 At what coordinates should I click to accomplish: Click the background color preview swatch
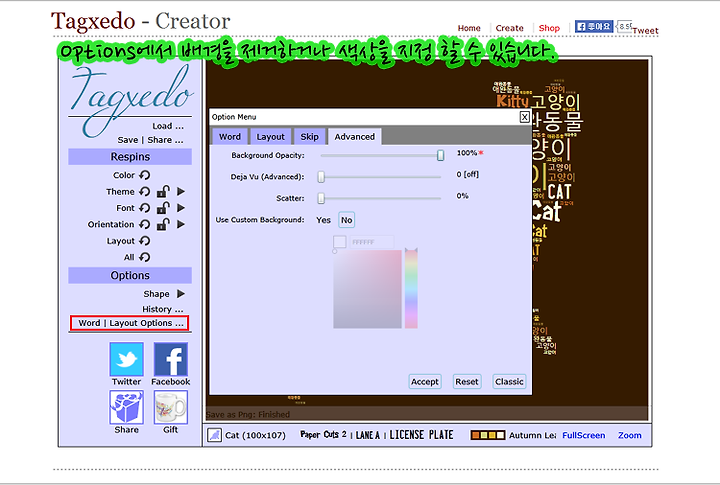click(x=339, y=242)
